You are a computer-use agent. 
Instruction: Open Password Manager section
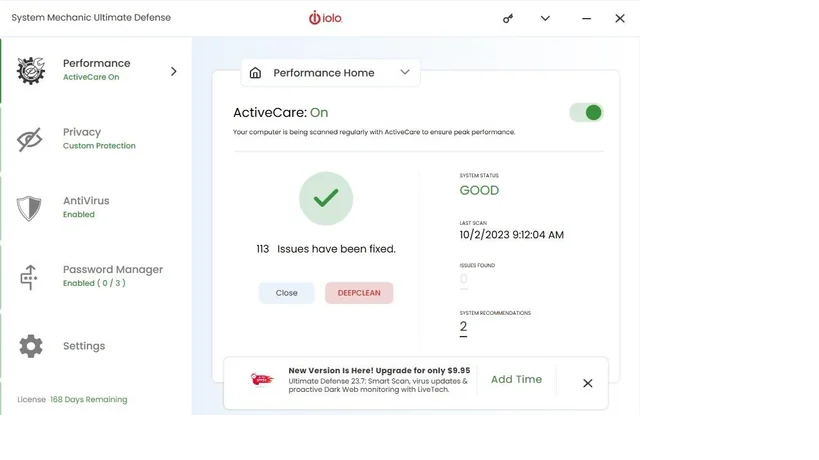[x=96, y=277]
